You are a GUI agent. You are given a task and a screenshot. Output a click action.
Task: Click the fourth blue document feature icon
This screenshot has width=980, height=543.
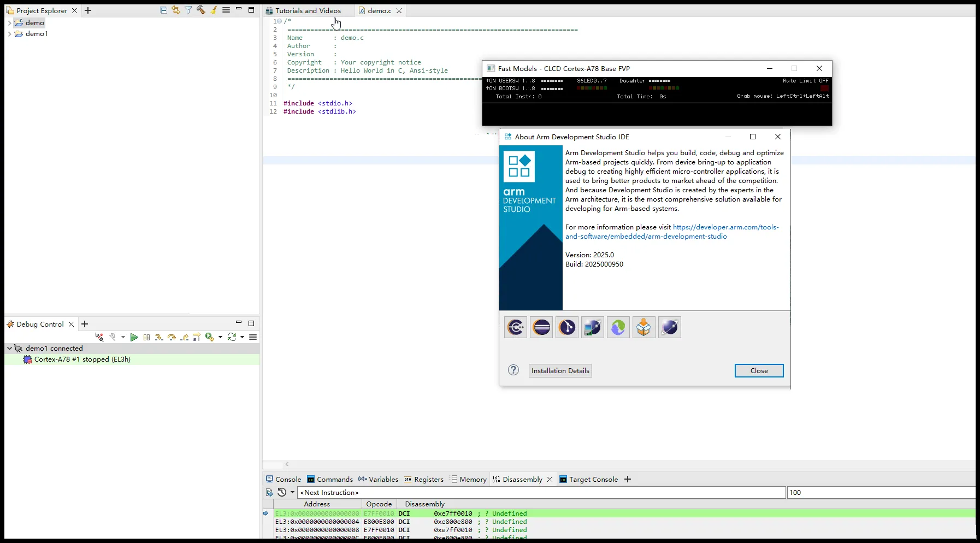click(593, 327)
